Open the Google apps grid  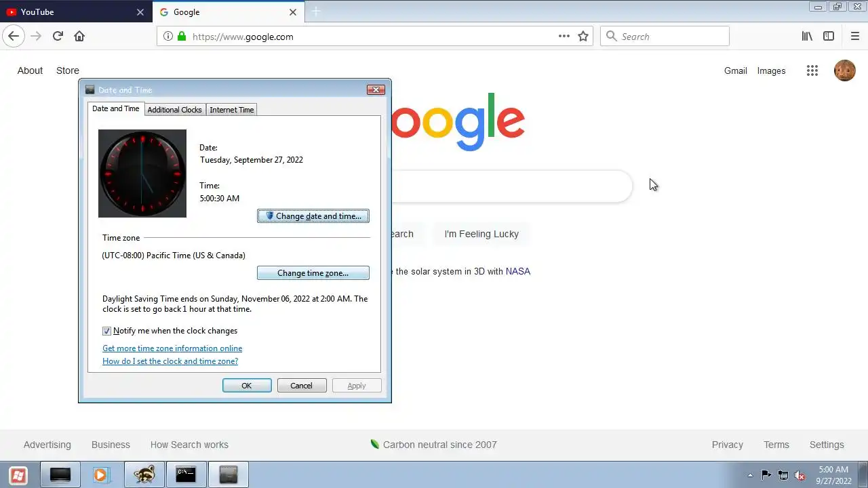(812, 70)
